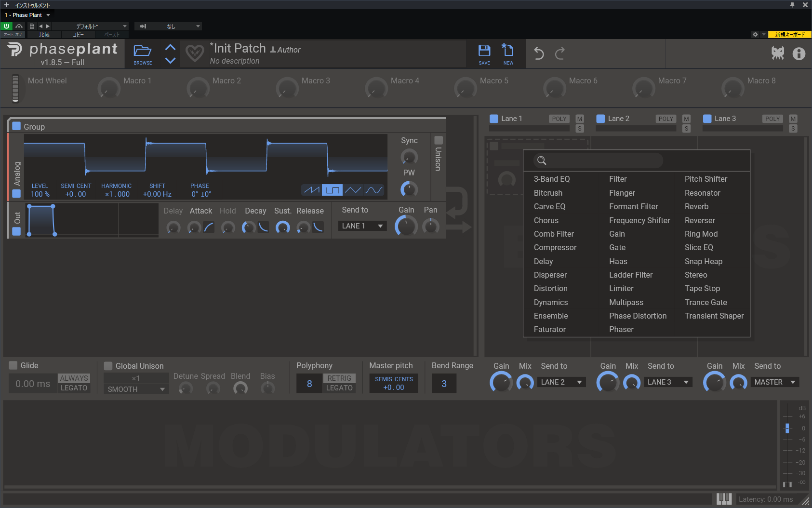Open Lane 2 Send to LANE 3 dropdown

(668, 382)
